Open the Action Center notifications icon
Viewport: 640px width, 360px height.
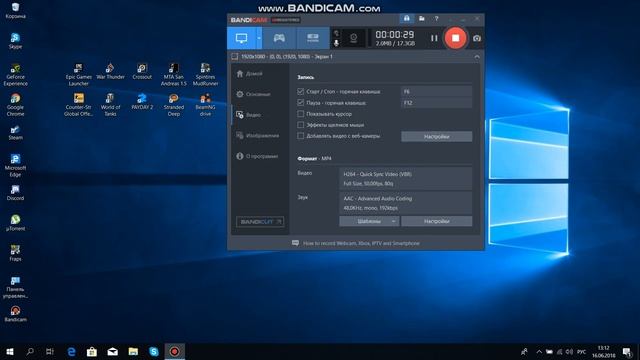pos(627,351)
